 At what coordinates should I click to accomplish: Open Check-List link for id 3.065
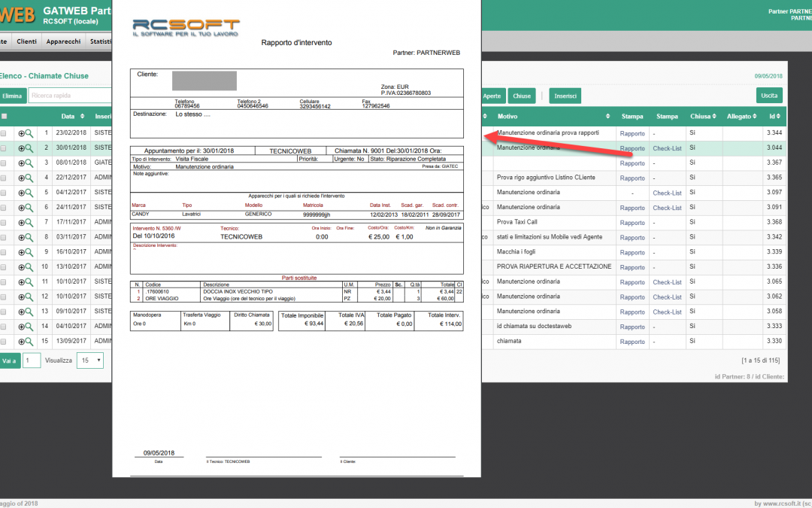(x=667, y=282)
